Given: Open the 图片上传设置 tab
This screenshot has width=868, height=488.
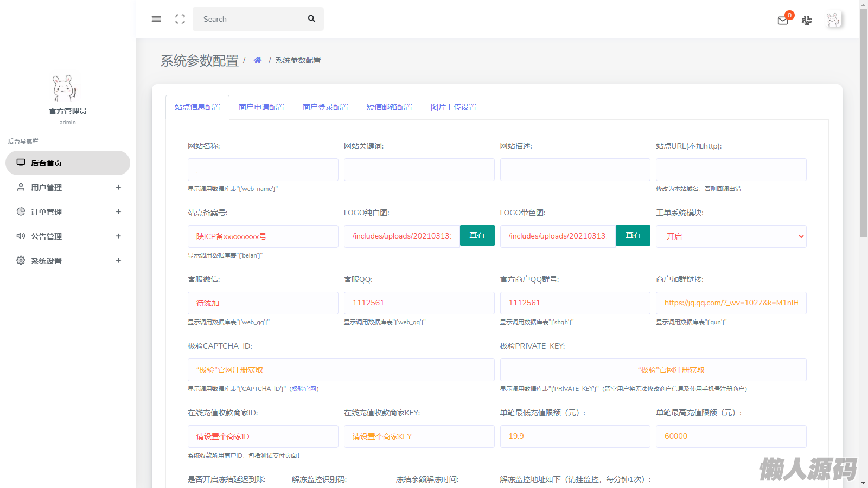Looking at the screenshot, I should click(x=454, y=107).
